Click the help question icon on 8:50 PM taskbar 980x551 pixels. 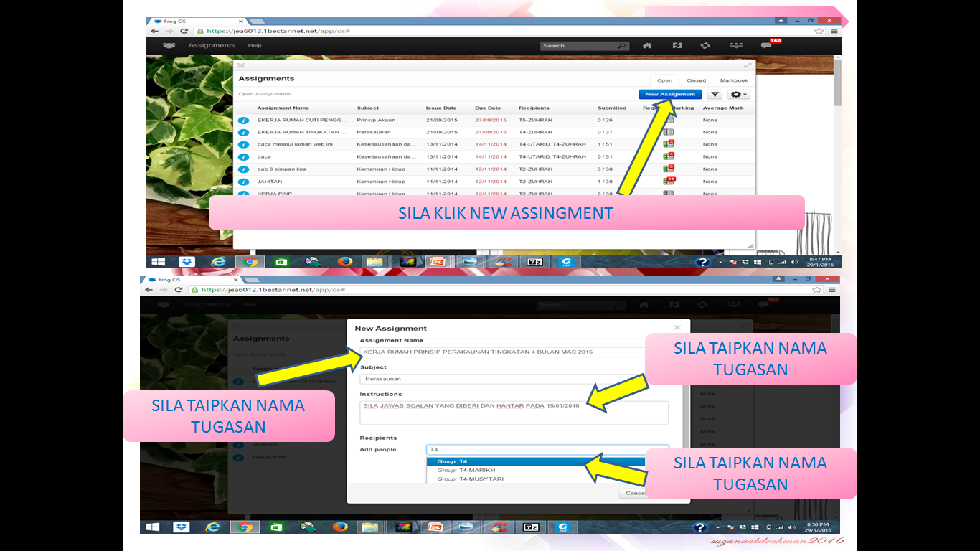click(x=701, y=527)
